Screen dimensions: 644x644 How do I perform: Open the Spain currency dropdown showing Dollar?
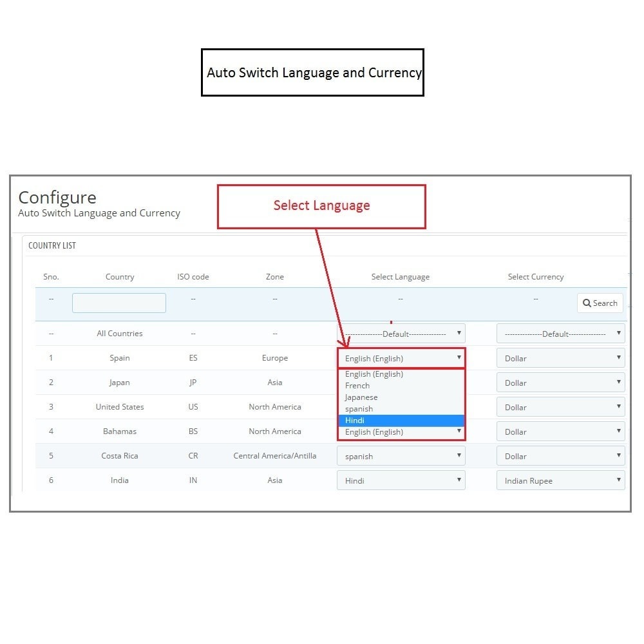click(x=561, y=358)
